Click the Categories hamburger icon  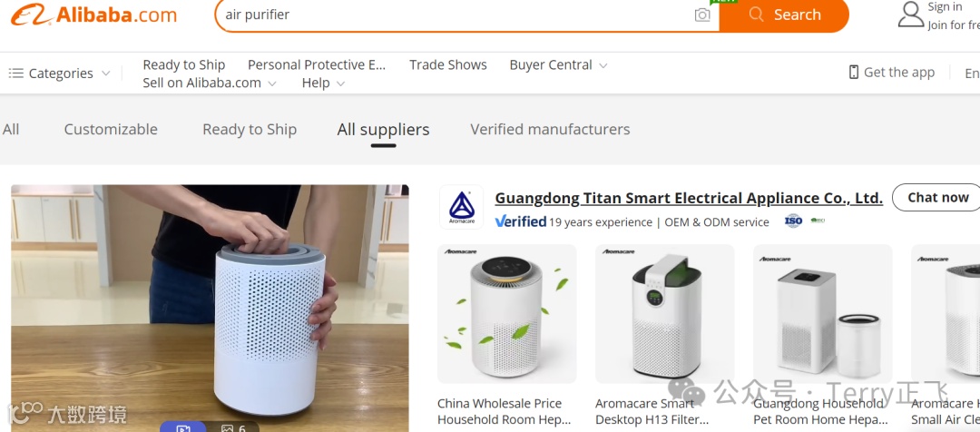click(15, 74)
